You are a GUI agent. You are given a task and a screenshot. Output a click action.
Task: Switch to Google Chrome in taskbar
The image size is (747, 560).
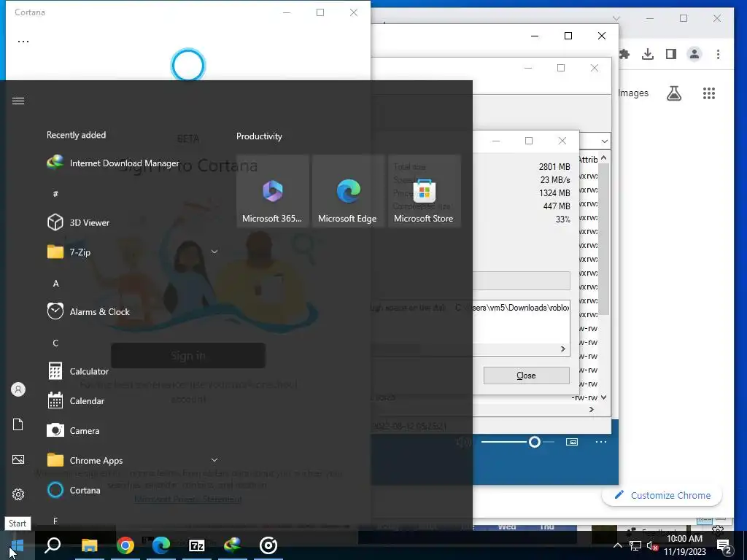[125, 545]
